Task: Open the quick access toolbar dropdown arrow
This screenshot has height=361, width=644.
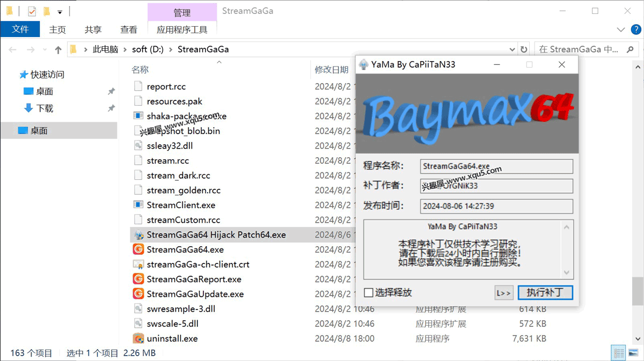Action: pyautogui.click(x=60, y=11)
